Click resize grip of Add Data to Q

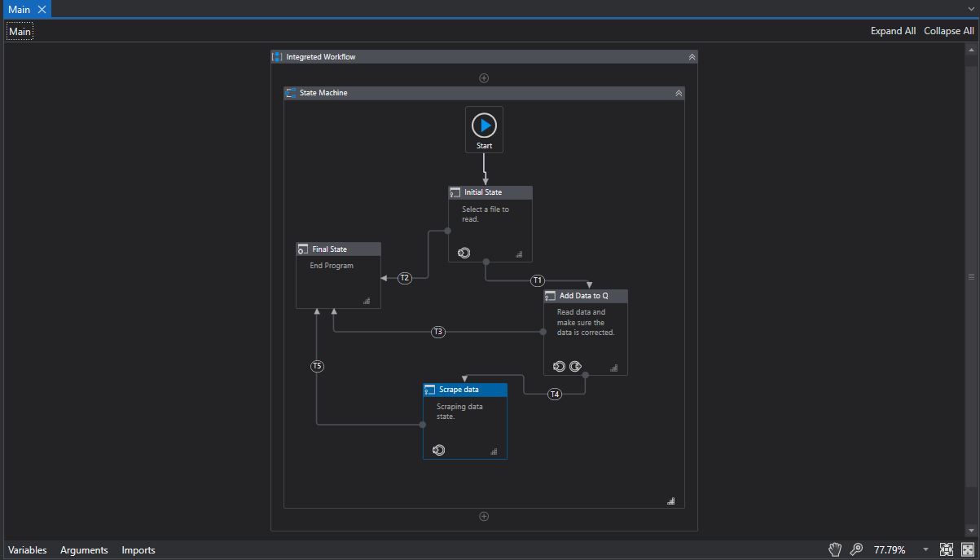(x=613, y=368)
